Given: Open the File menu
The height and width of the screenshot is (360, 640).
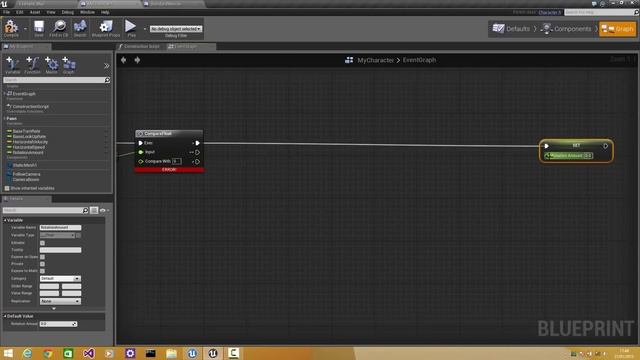Looking at the screenshot, I should (7, 12).
